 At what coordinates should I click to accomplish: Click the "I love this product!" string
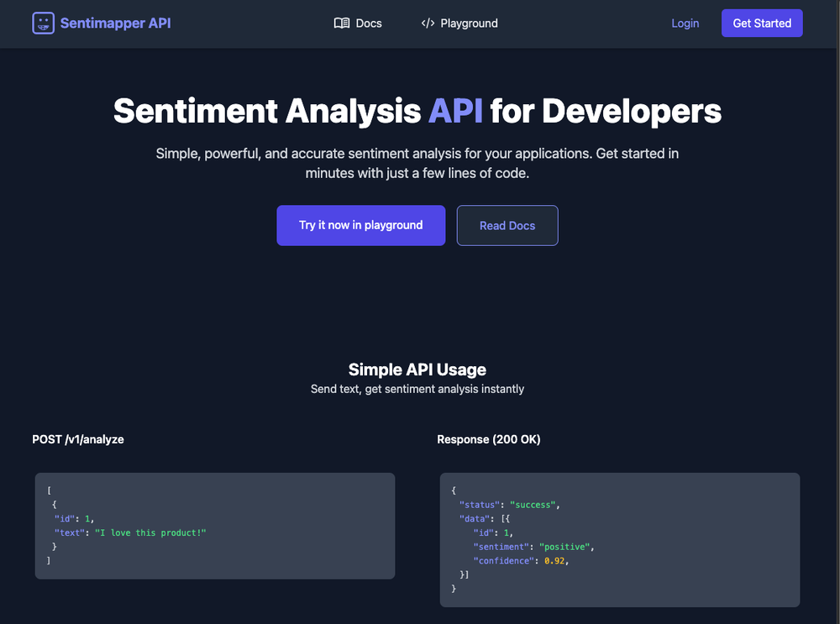pos(150,533)
